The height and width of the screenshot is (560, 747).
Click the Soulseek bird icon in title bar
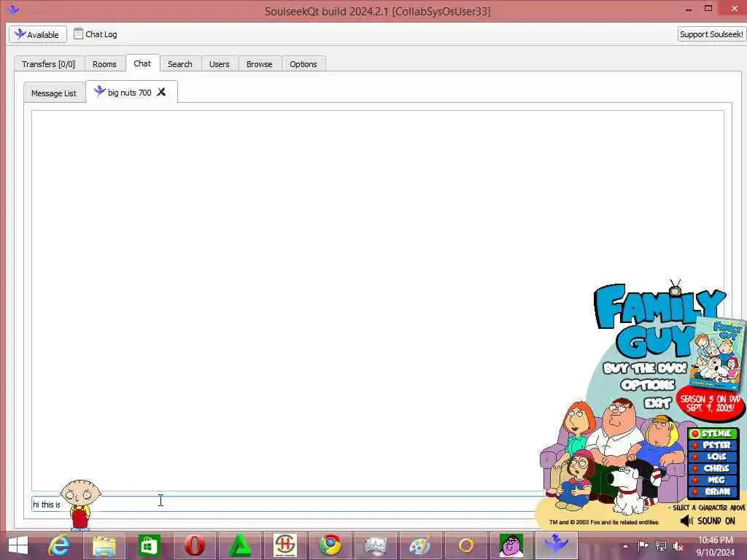pyautogui.click(x=13, y=9)
